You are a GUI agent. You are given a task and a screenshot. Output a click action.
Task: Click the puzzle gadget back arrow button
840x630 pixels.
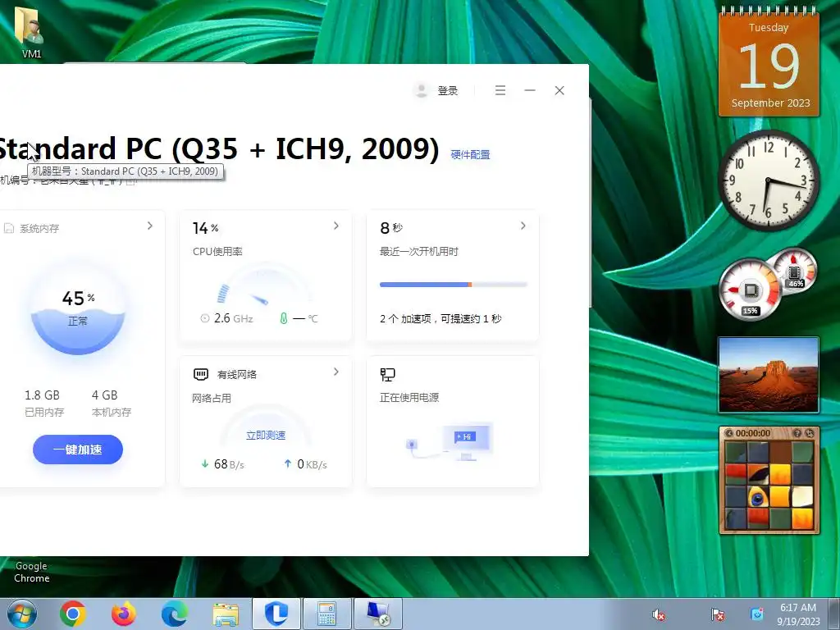click(728, 433)
